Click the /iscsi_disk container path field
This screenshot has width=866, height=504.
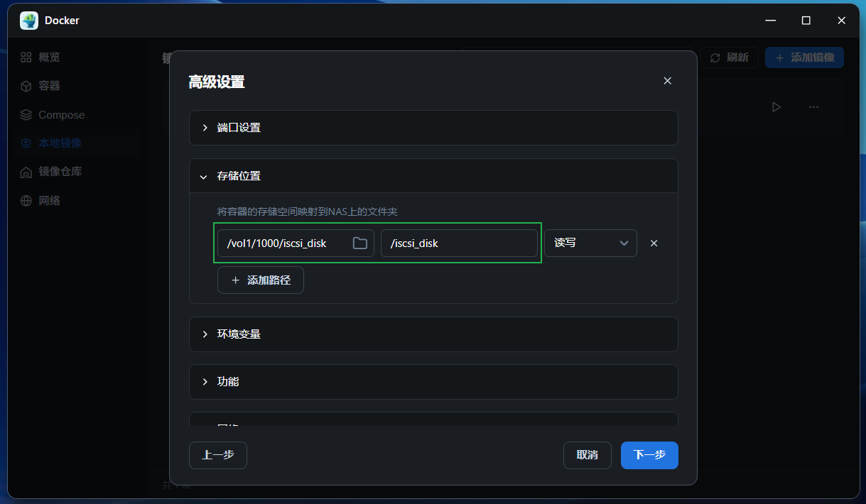pos(458,243)
